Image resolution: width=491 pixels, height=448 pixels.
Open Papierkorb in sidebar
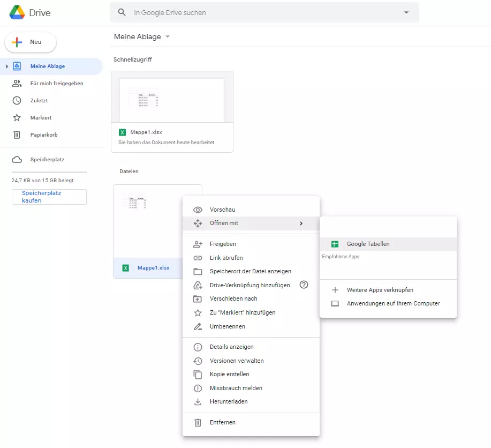coord(51,135)
